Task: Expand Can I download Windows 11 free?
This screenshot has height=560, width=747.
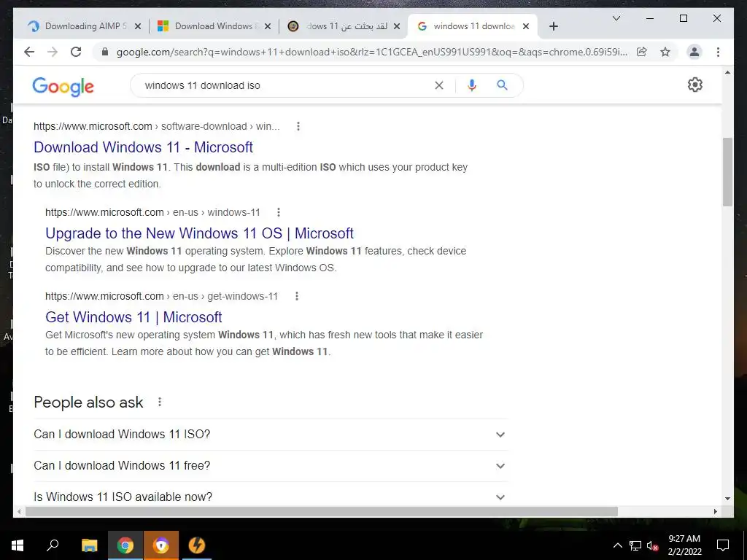Action: (271, 466)
